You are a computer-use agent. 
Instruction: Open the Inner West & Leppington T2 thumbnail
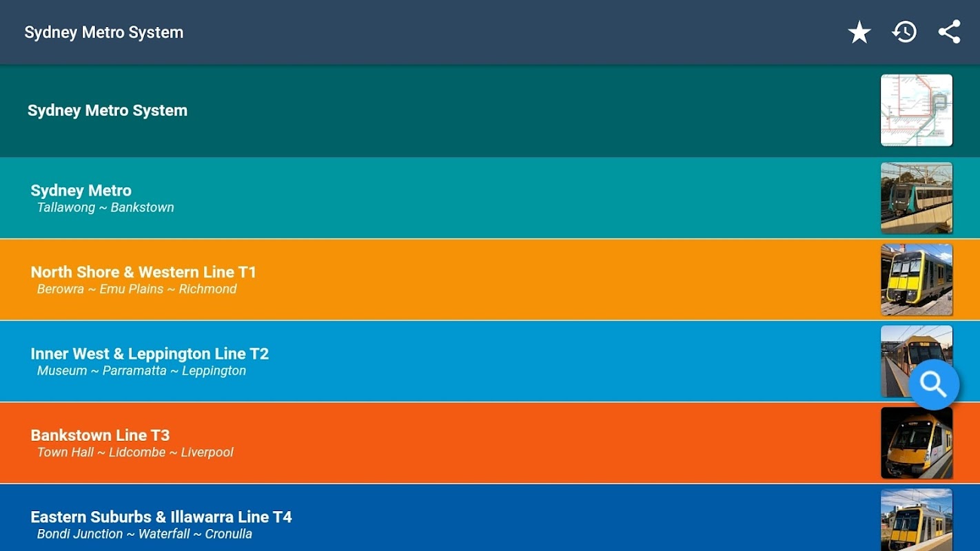(x=917, y=362)
